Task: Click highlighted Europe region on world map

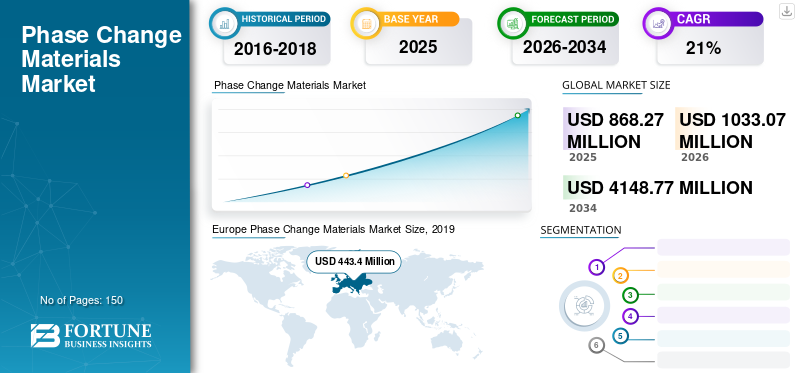Action: tap(351, 283)
